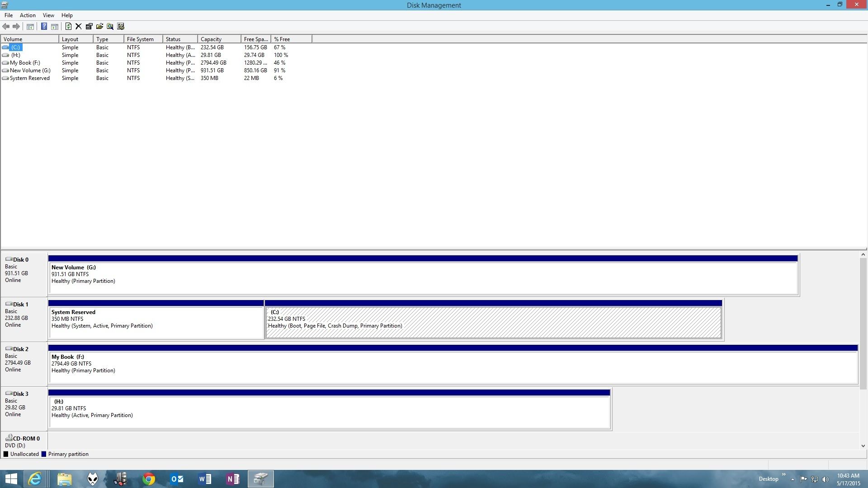868x488 pixels.
Task: Click the Delete X toolbar icon
Action: click(x=79, y=27)
